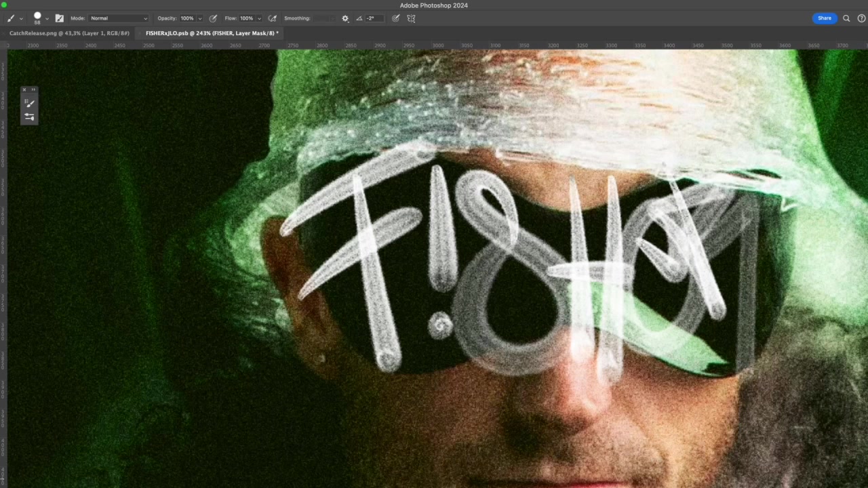Expand the Flow slider arrow
868x488 pixels.
click(258, 18)
